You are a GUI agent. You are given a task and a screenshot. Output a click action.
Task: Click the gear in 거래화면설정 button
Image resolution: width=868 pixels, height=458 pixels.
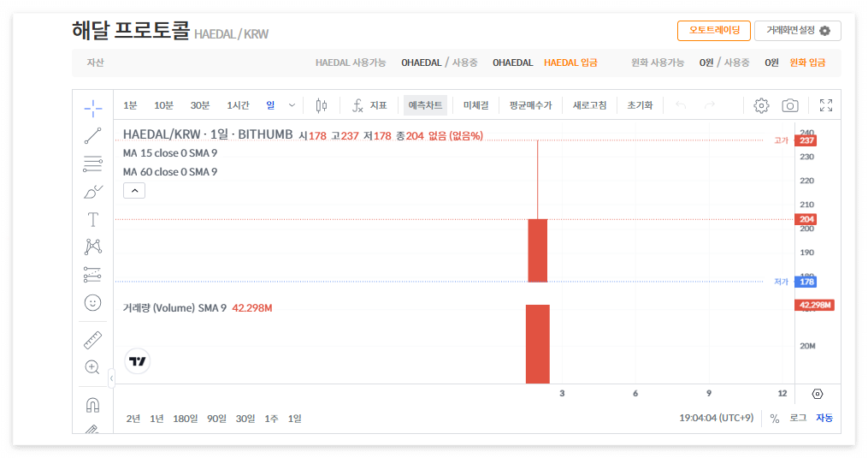pos(825,31)
